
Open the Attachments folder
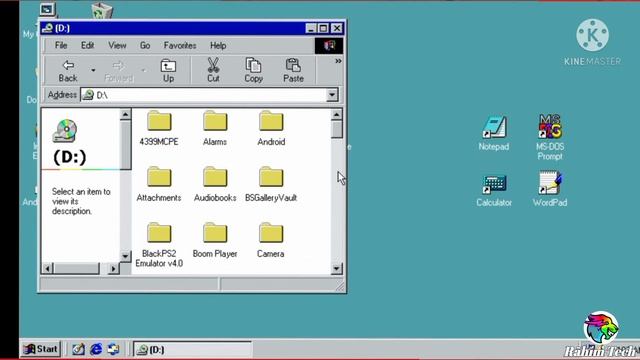pyautogui.click(x=159, y=184)
